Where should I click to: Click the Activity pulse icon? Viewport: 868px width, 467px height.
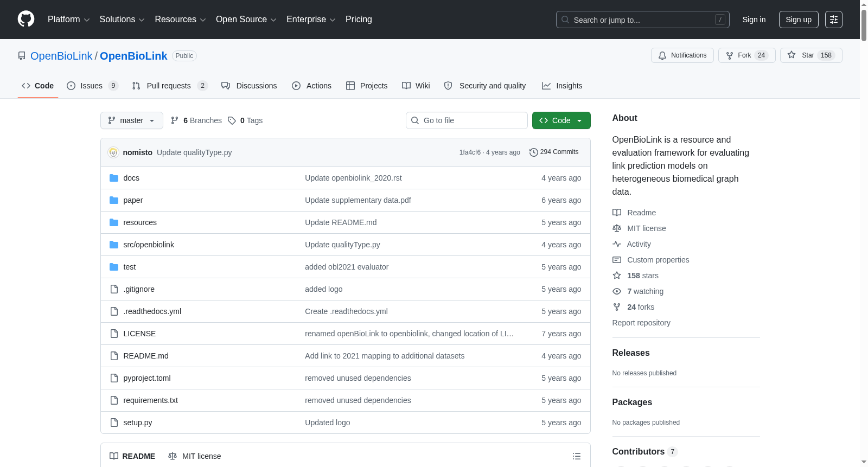pos(617,244)
